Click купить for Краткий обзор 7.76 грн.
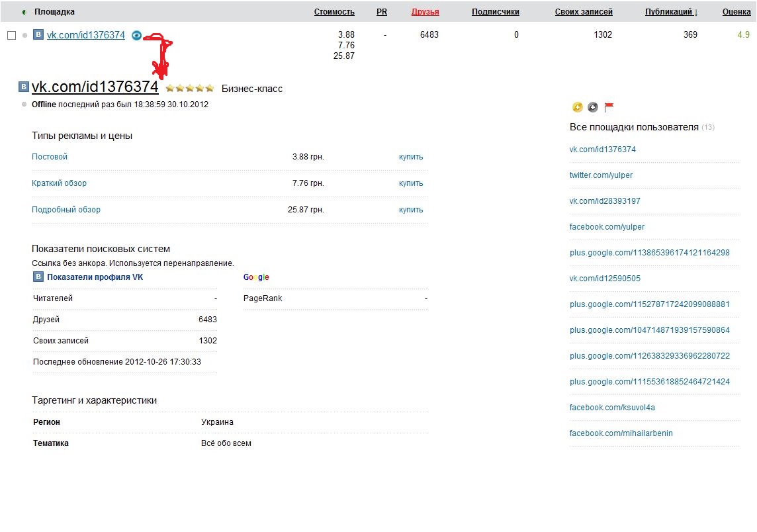 [x=411, y=183]
